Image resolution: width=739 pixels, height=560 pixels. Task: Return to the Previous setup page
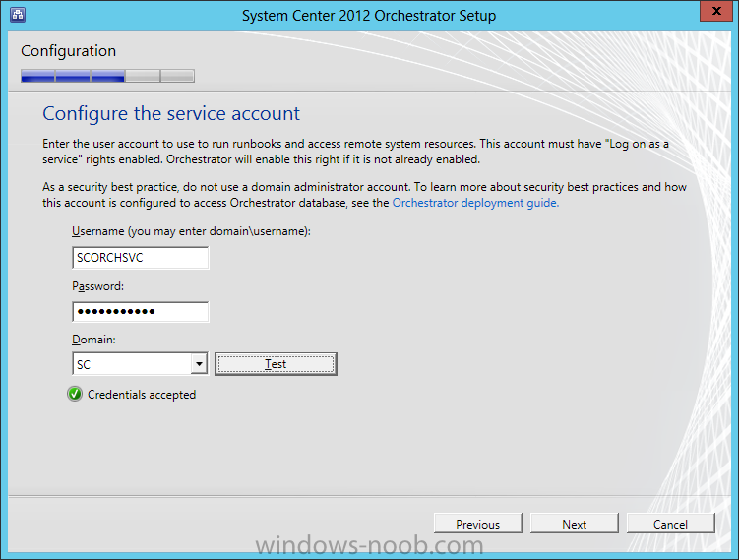477,524
